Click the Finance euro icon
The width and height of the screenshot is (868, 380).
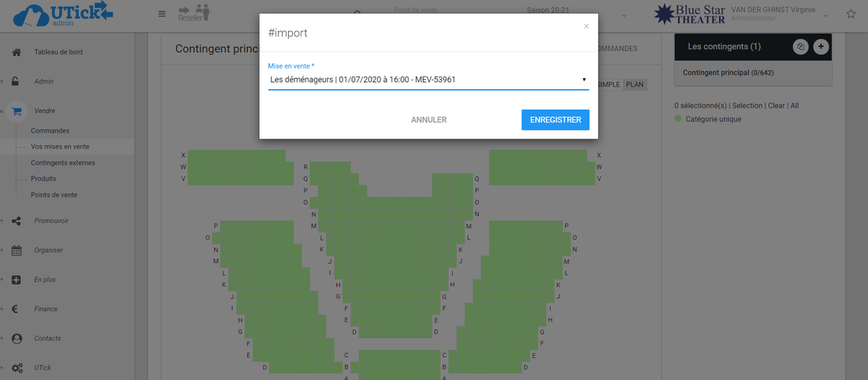click(x=17, y=309)
